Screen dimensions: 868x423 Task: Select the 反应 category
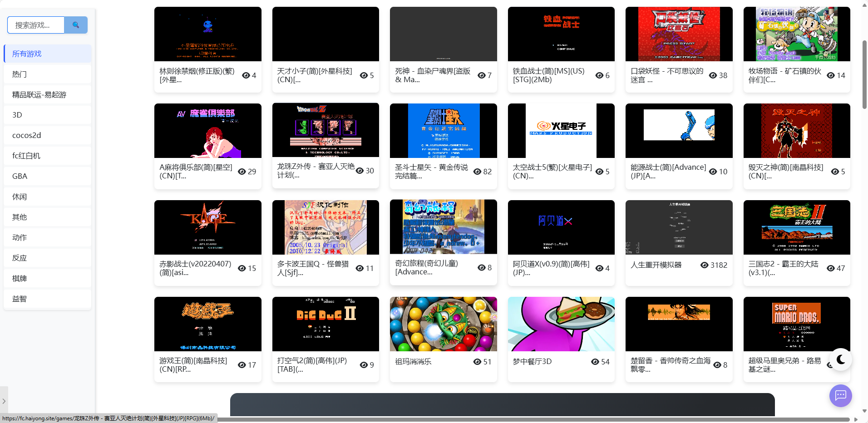coord(48,258)
